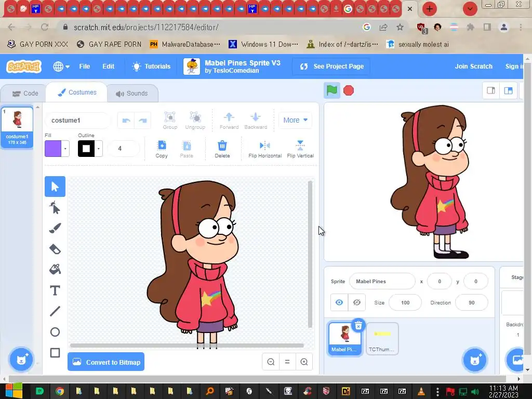This screenshot has width=532, height=399.
Task: Delete the Mabel Pines sprite
Action: tap(358, 326)
